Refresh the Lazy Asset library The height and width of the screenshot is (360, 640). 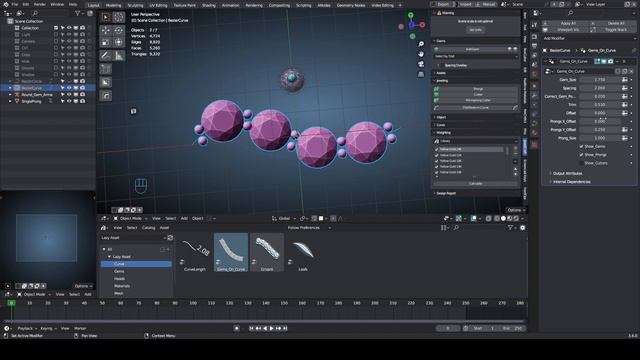tap(170, 238)
